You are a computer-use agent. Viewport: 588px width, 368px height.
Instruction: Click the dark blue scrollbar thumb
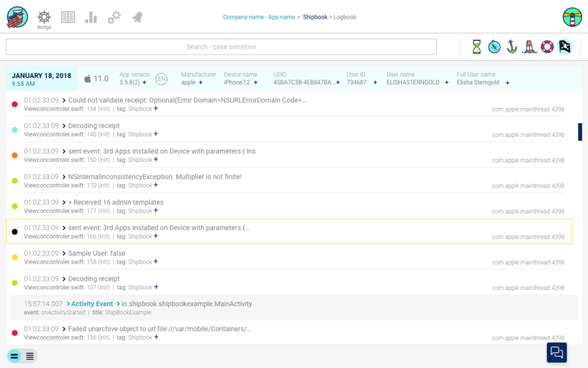[580, 132]
